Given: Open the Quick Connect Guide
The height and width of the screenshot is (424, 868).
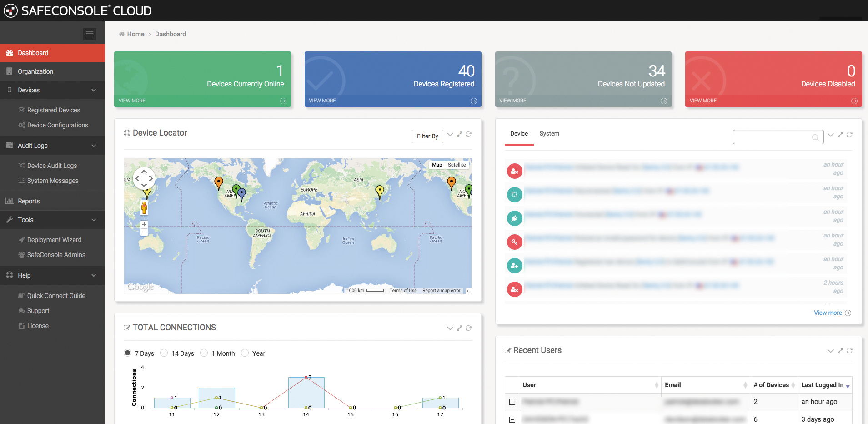Looking at the screenshot, I should point(56,296).
